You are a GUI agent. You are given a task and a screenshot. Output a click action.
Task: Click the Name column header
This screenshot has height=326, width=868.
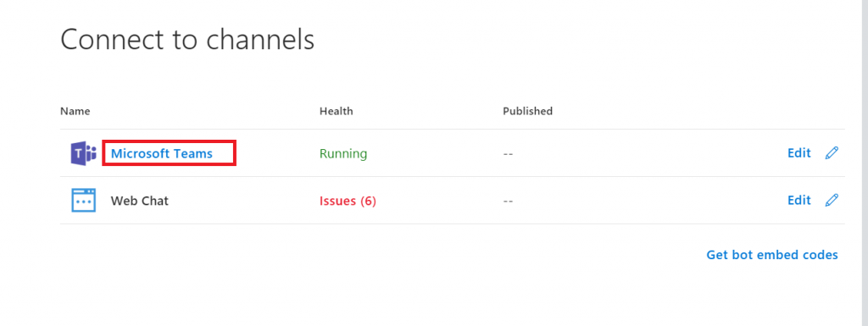point(75,111)
